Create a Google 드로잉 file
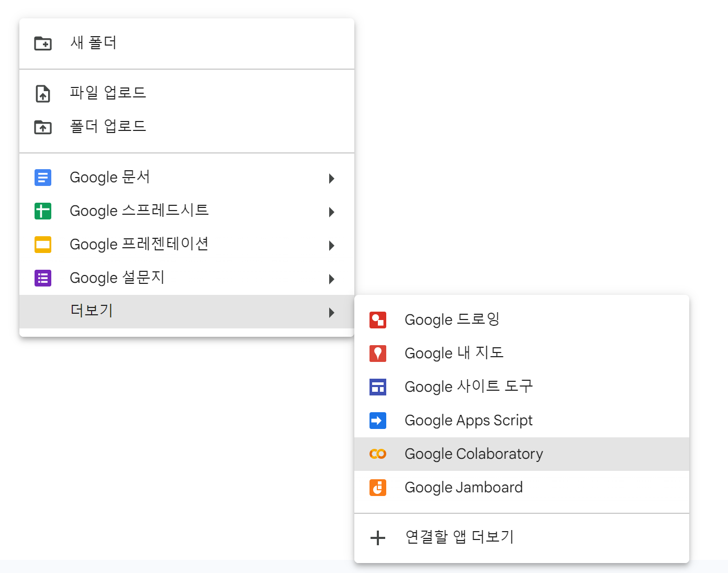Image resolution: width=728 pixels, height=573 pixels. pos(522,320)
